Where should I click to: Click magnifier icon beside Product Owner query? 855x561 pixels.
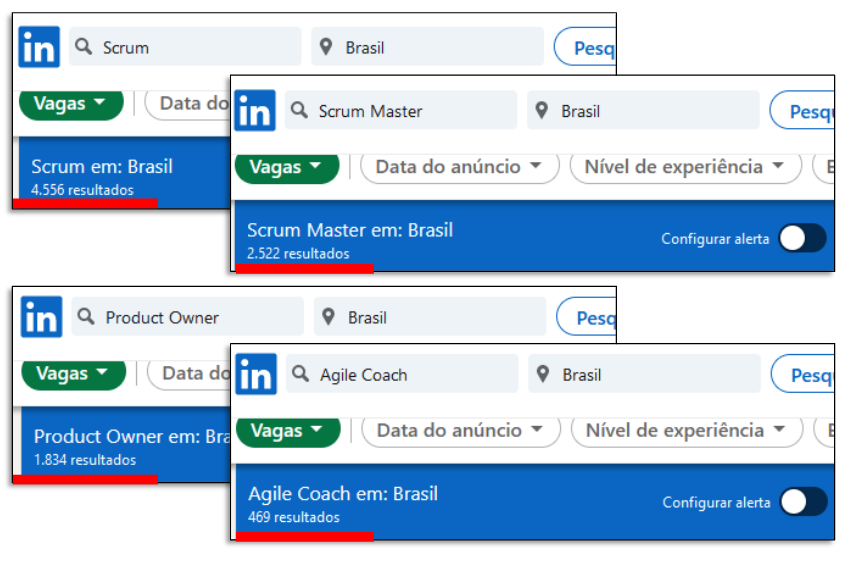pyautogui.click(x=87, y=317)
